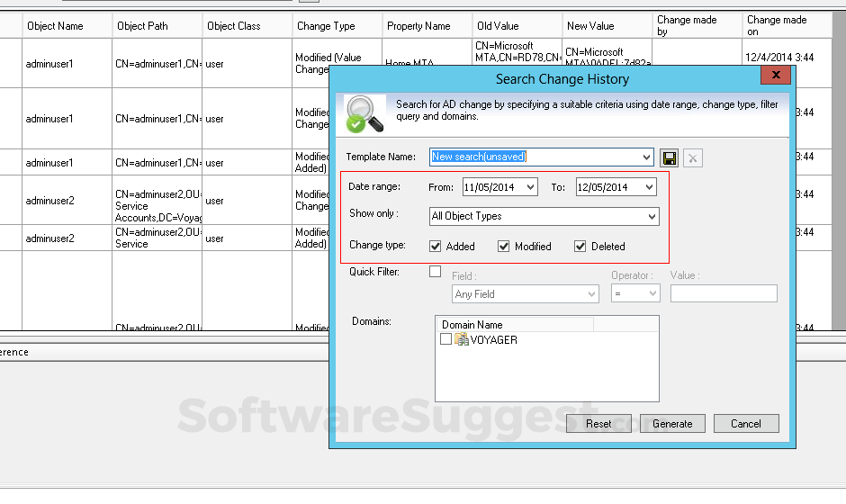Viewport: 846px width, 504px height.
Task: Select first adminuser1 row in grid
Action: click(x=67, y=63)
